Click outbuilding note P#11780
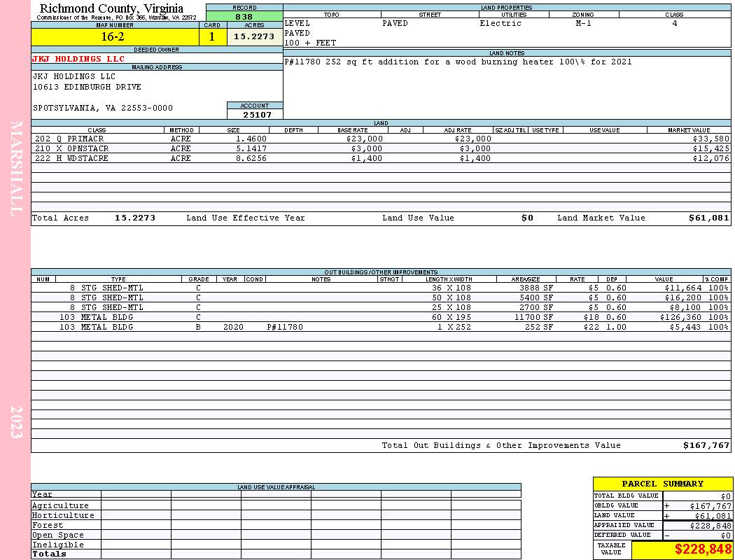 click(285, 327)
